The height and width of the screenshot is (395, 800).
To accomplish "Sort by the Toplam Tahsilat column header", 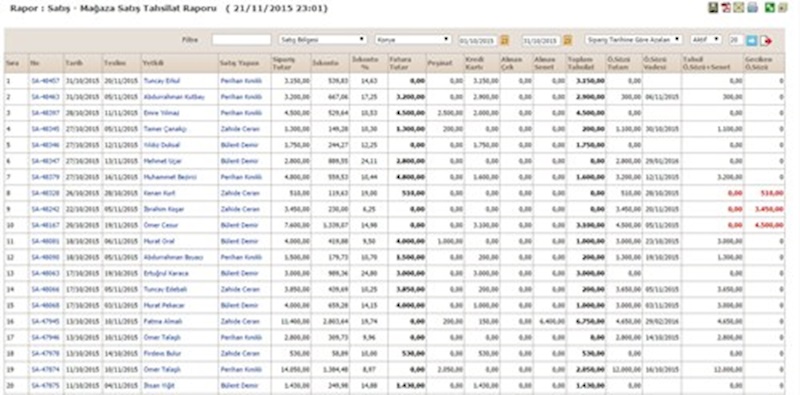I will click(x=581, y=63).
